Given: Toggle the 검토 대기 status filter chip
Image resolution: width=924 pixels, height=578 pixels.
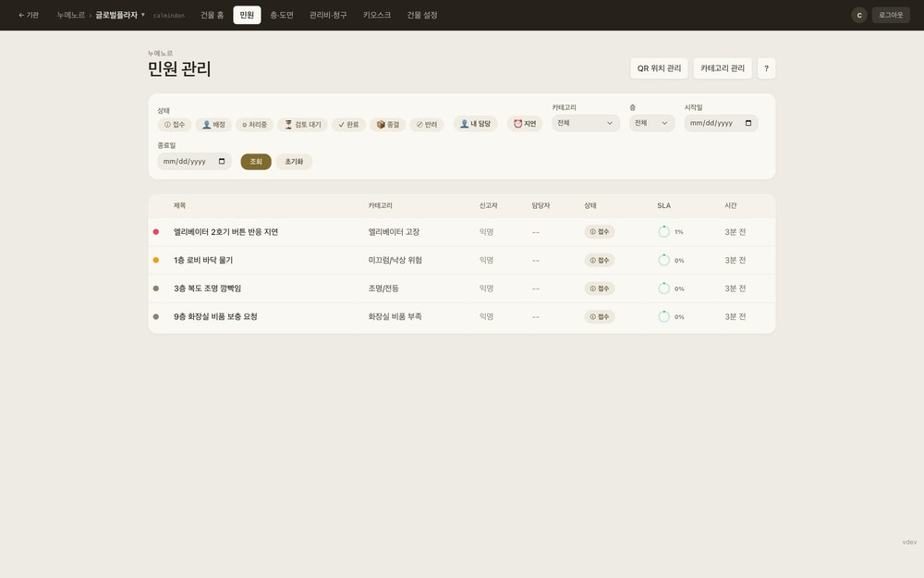Looking at the screenshot, I should 302,125.
